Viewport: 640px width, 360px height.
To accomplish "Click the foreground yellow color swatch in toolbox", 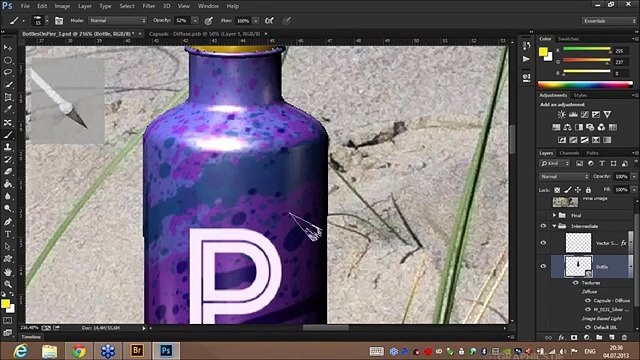I will (x=5, y=304).
